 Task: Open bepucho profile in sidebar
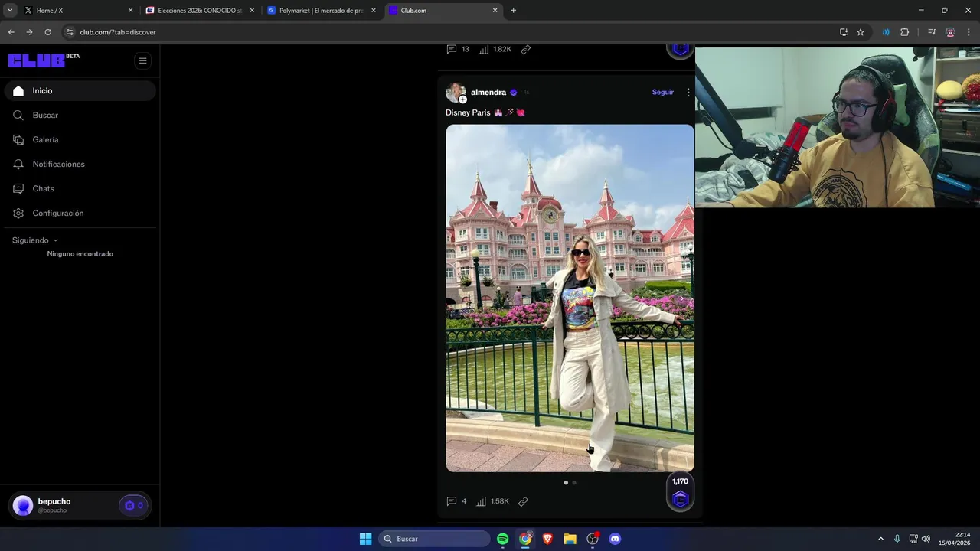[x=54, y=505]
